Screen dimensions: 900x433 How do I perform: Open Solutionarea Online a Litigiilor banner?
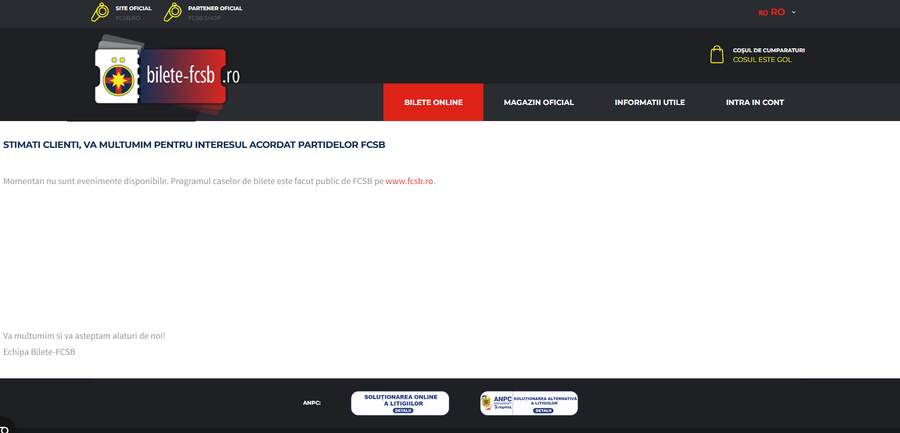point(400,402)
